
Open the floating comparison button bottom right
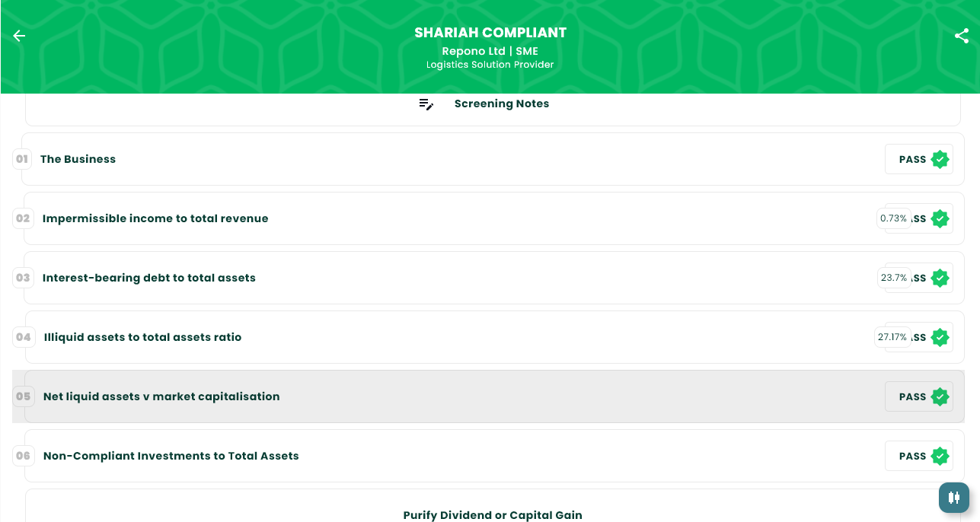point(953,498)
